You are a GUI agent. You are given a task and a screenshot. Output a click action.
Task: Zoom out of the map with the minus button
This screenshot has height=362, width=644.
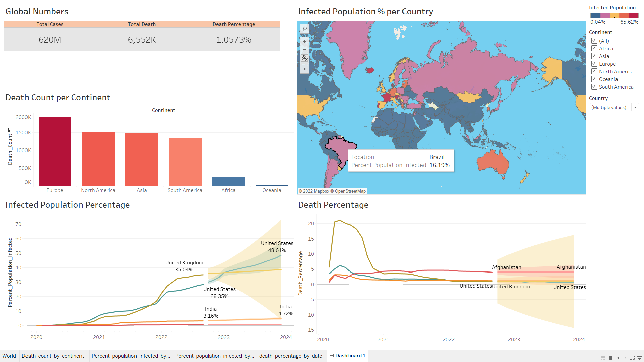point(304,50)
